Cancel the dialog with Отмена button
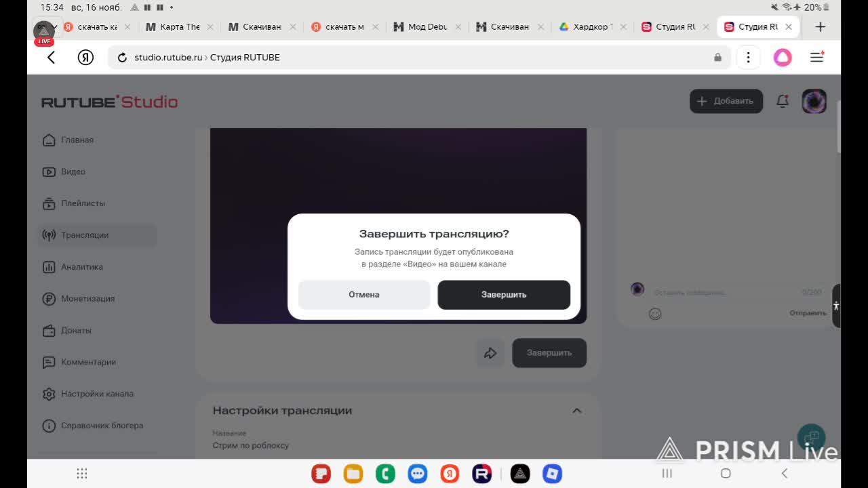This screenshot has width=868, height=488. tap(364, 295)
